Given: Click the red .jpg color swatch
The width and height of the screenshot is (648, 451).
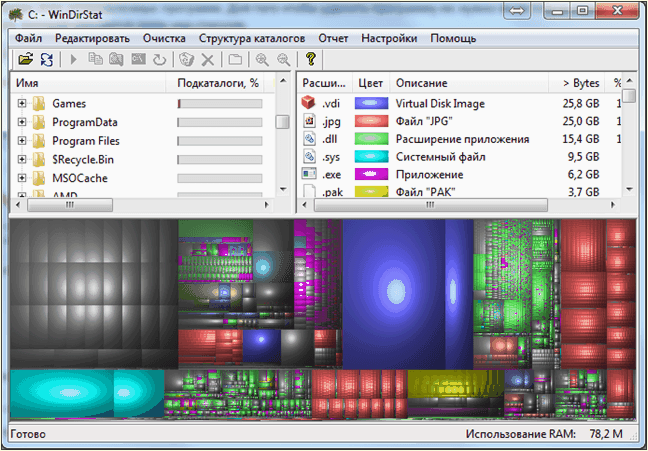Looking at the screenshot, I should click(x=371, y=121).
